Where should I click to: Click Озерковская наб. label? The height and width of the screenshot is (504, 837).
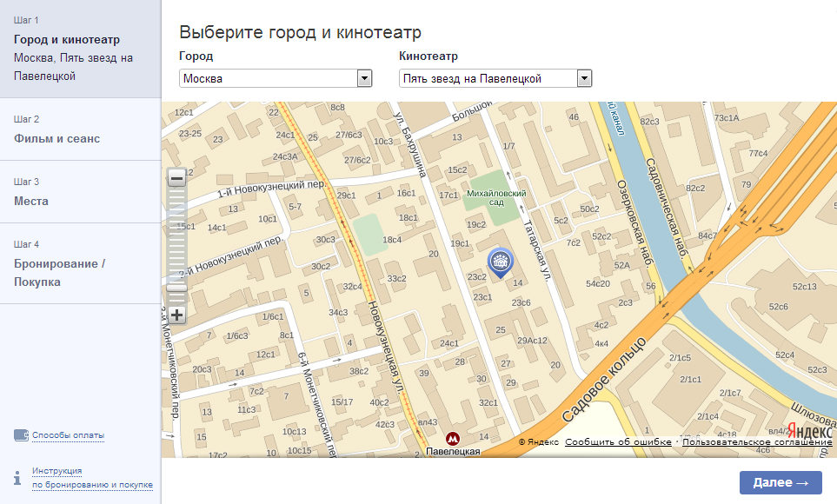click(x=634, y=222)
